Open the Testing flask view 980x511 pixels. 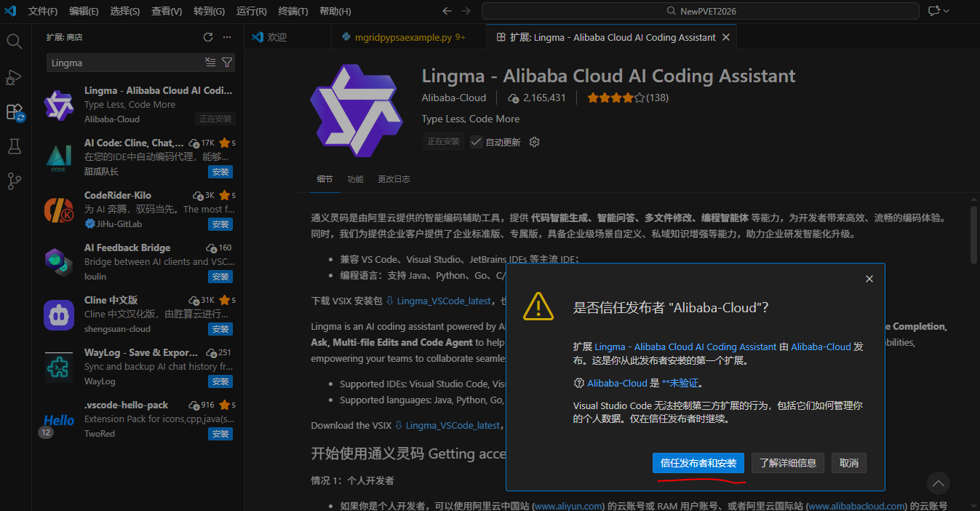point(15,146)
